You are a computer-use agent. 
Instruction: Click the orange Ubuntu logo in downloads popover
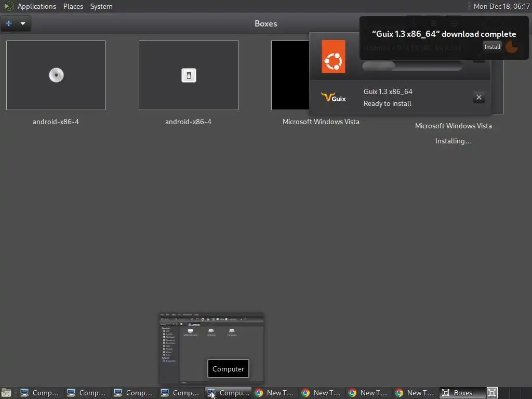click(333, 57)
